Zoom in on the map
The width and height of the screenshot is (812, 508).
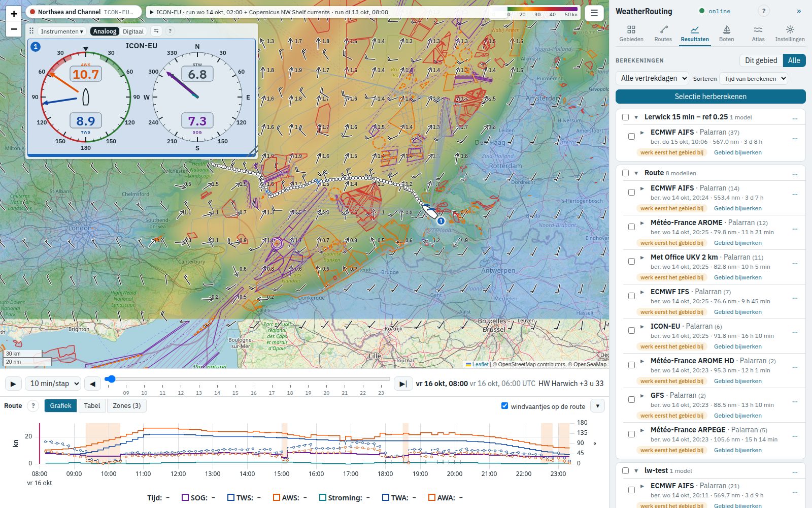[x=14, y=14]
